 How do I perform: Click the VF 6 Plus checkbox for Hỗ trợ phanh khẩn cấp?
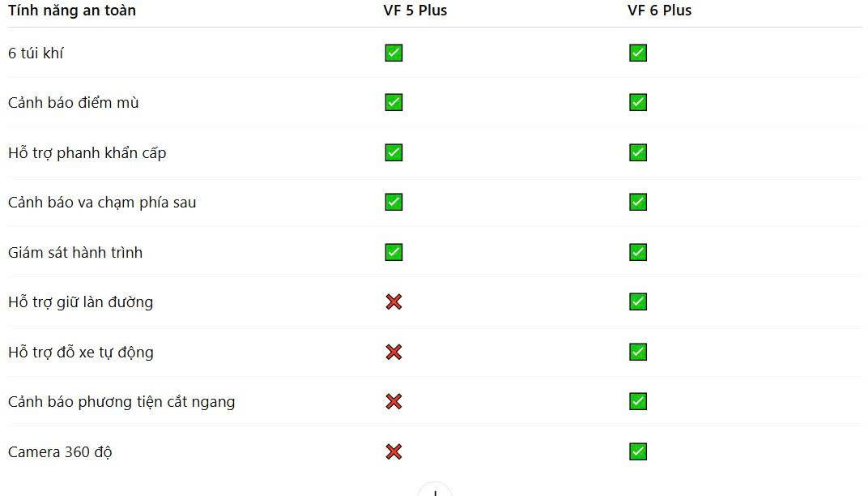pyautogui.click(x=638, y=152)
